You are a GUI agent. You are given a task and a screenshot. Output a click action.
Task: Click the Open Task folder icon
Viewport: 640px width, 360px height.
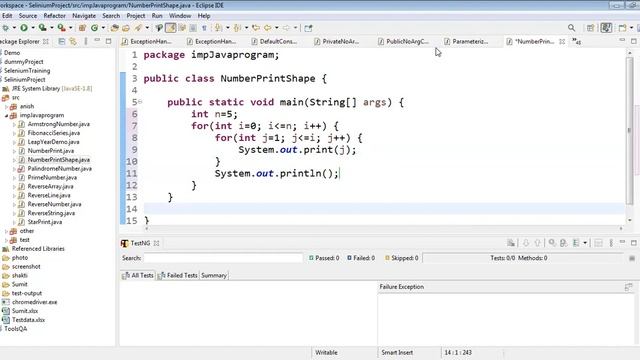click(x=126, y=28)
